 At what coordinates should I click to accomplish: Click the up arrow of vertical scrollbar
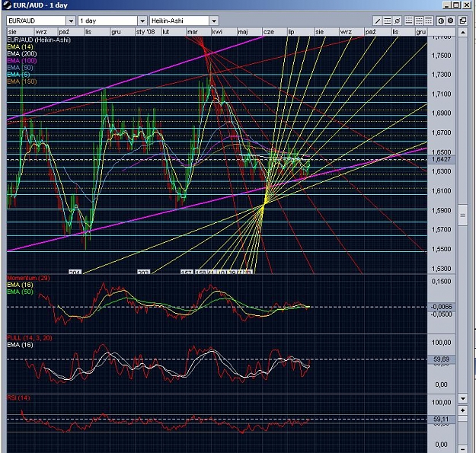coord(462,32)
